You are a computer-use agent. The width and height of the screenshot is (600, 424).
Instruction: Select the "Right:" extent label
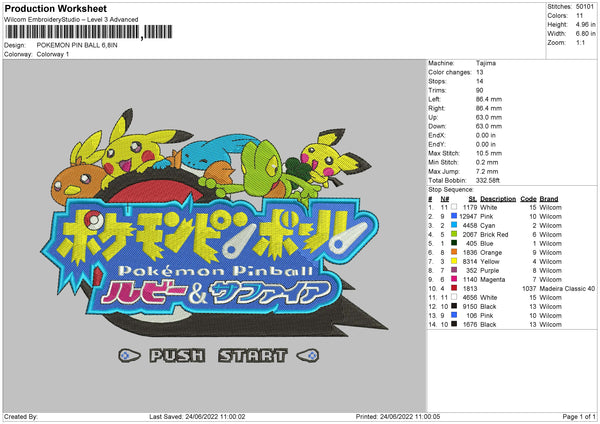click(437, 108)
